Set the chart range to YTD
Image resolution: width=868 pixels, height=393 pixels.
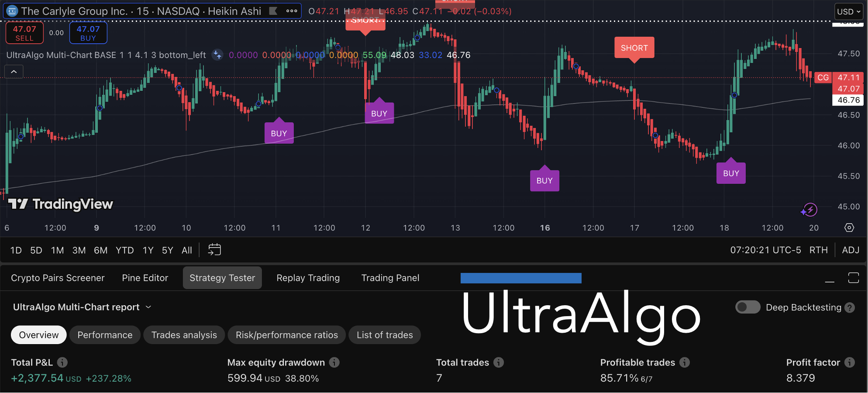(125, 250)
